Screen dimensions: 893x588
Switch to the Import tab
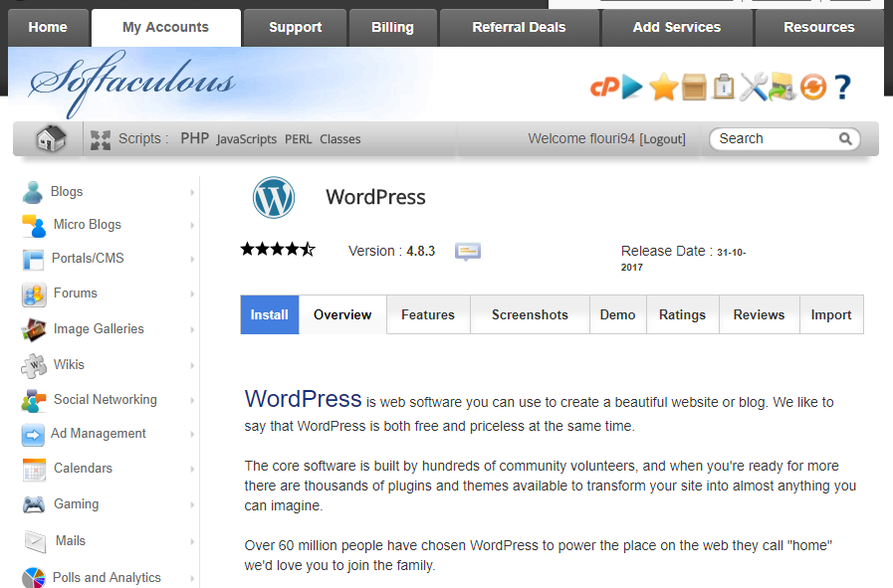(x=831, y=314)
